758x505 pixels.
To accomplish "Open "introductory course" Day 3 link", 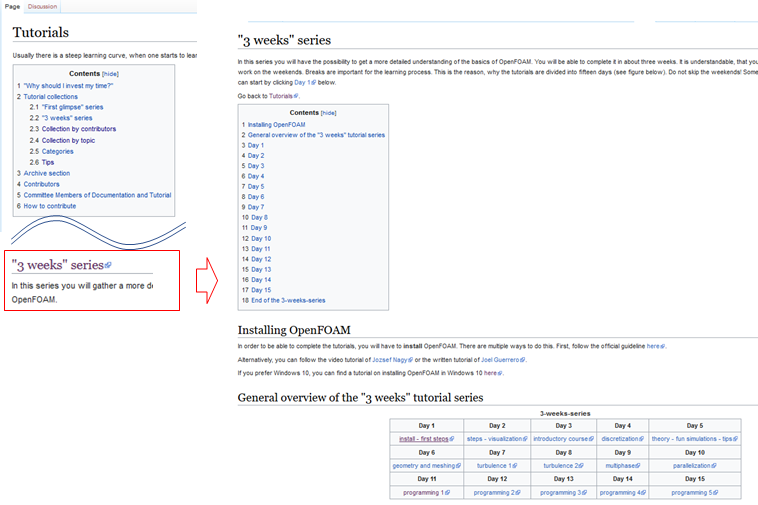I will (561, 439).
